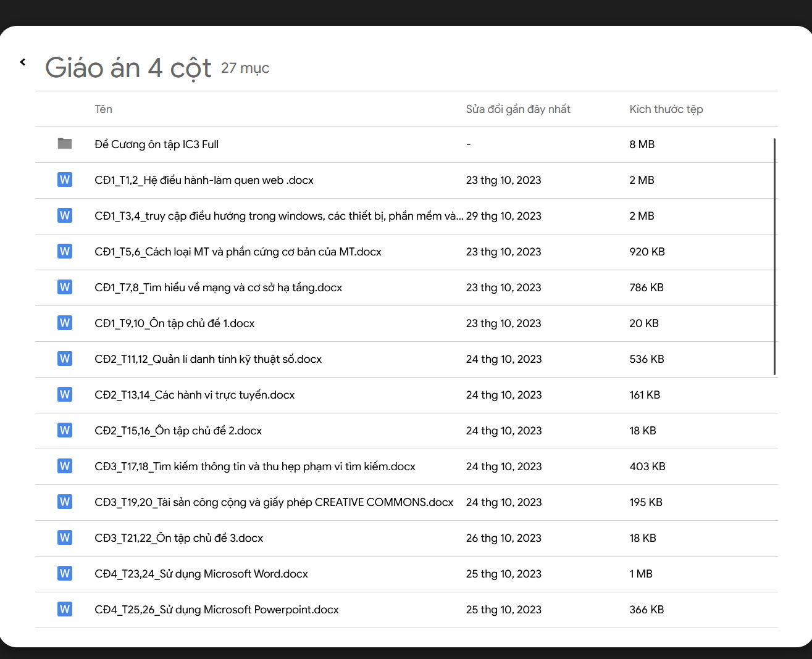812x659 pixels.
Task: Open CĐ1_T3,4_truy cập điều hướng trong windows file
Action: coord(279,216)
